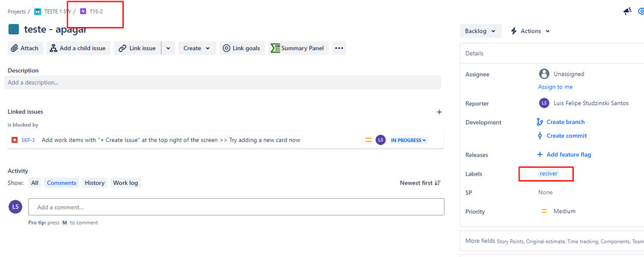Image resolution: width=644 pixels, height=257 pixels.
Task: Expand the Actions menu
Action: tap(530, 31)
